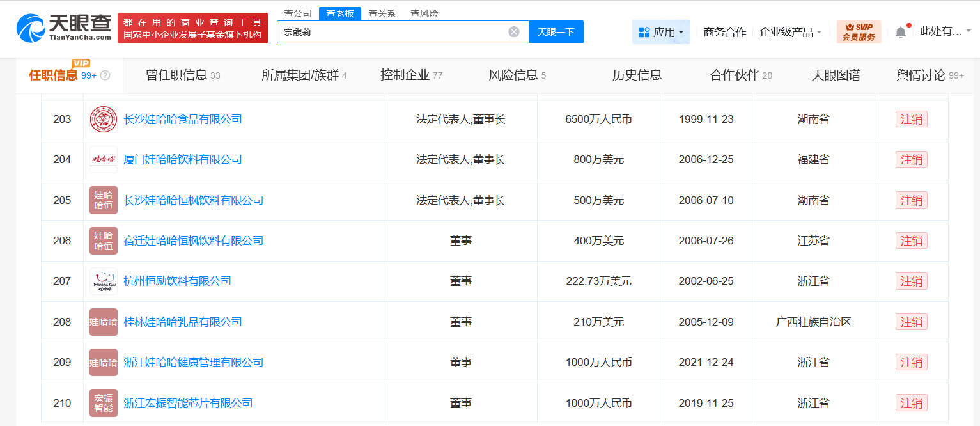Expand the 应用 dropdown menu
The width and height of the screenshot is (980, 426).
point(661,32)
